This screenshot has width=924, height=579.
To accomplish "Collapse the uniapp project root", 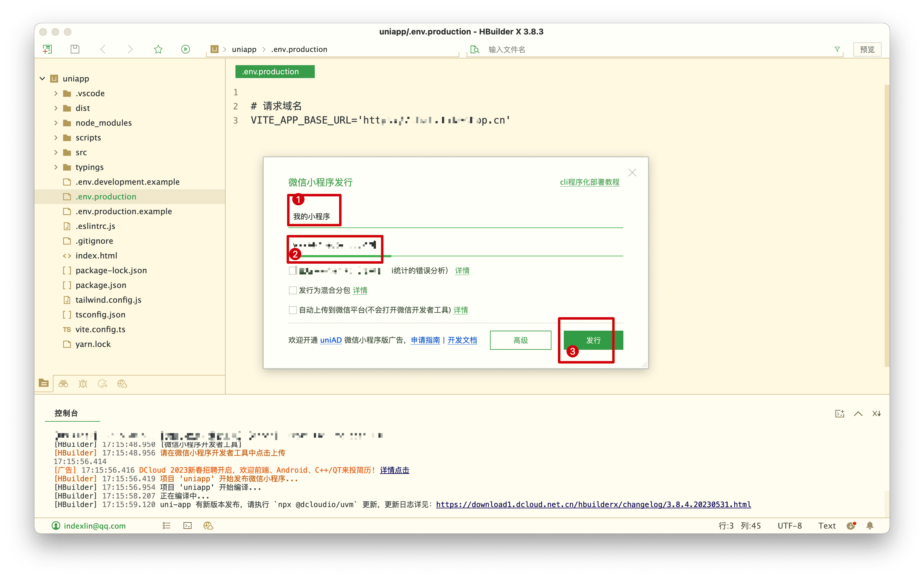I will (42, 78).
